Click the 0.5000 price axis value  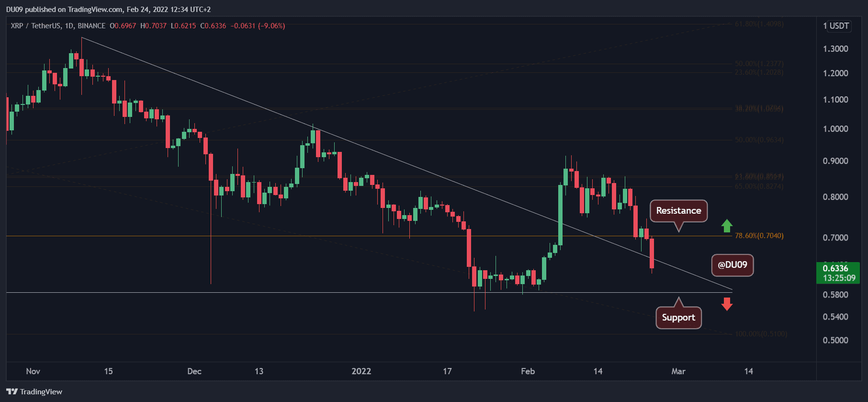click(835, 340)
